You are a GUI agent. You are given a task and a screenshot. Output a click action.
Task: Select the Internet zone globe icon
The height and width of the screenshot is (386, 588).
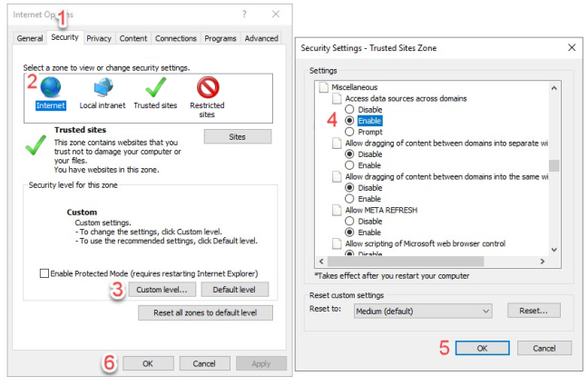point(51,88)
